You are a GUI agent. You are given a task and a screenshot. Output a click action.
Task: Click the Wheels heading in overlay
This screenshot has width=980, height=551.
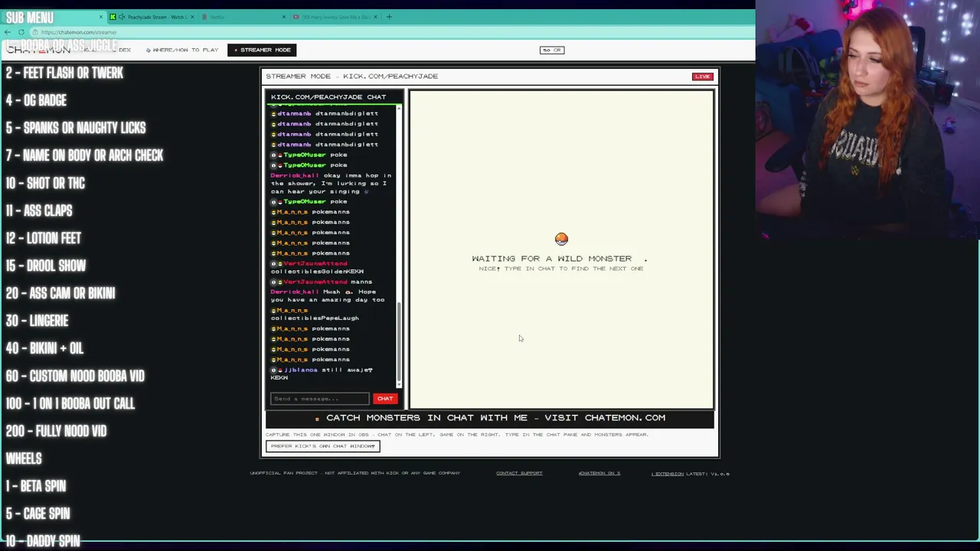[x=24, y=458]
